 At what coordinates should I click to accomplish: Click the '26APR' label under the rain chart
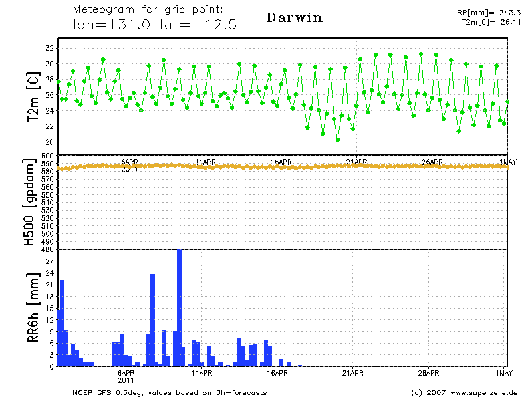(428, 373)
